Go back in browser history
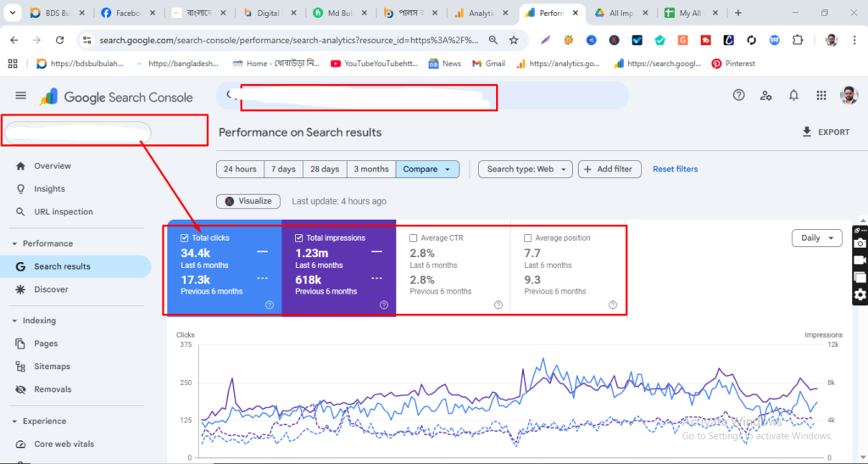The height and width of the screenshot is (464, 868). (x=14, y=40)
